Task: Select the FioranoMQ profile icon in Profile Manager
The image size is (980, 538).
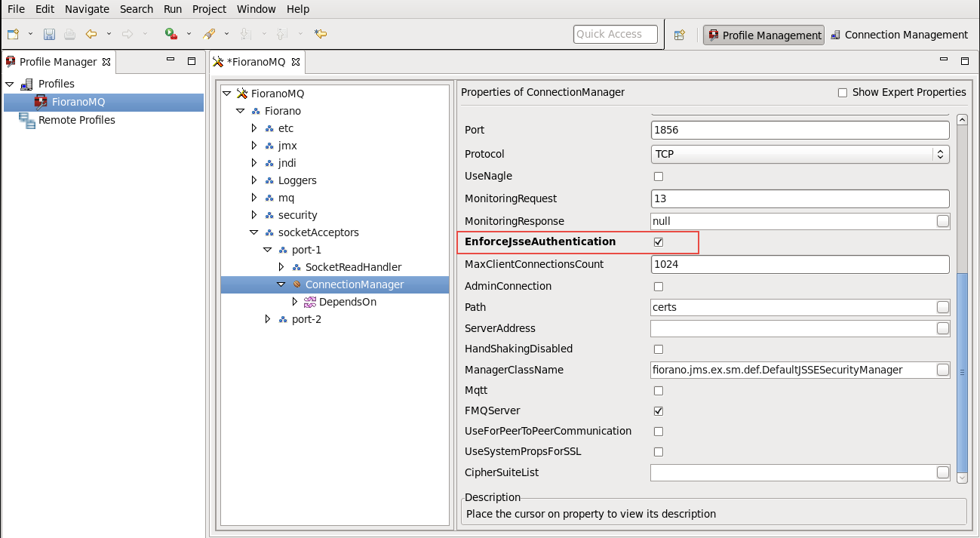Action: (41, 102)
